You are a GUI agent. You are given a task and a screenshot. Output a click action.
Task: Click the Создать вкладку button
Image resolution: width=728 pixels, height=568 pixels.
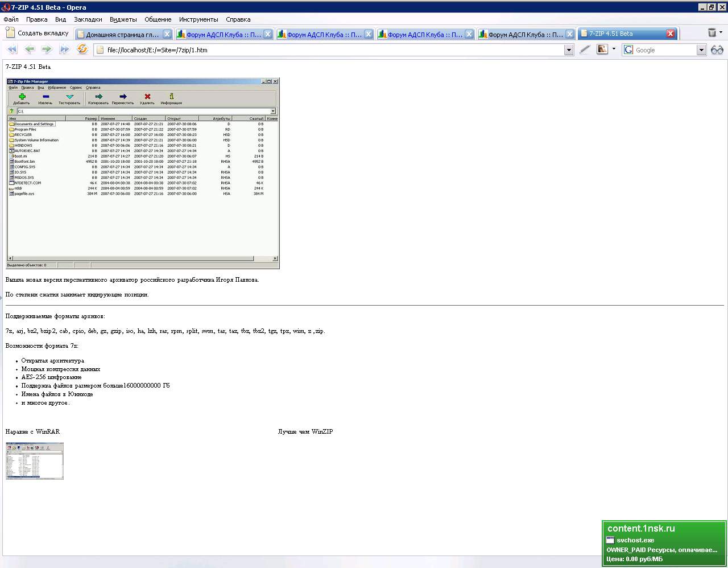pos(38,33)
